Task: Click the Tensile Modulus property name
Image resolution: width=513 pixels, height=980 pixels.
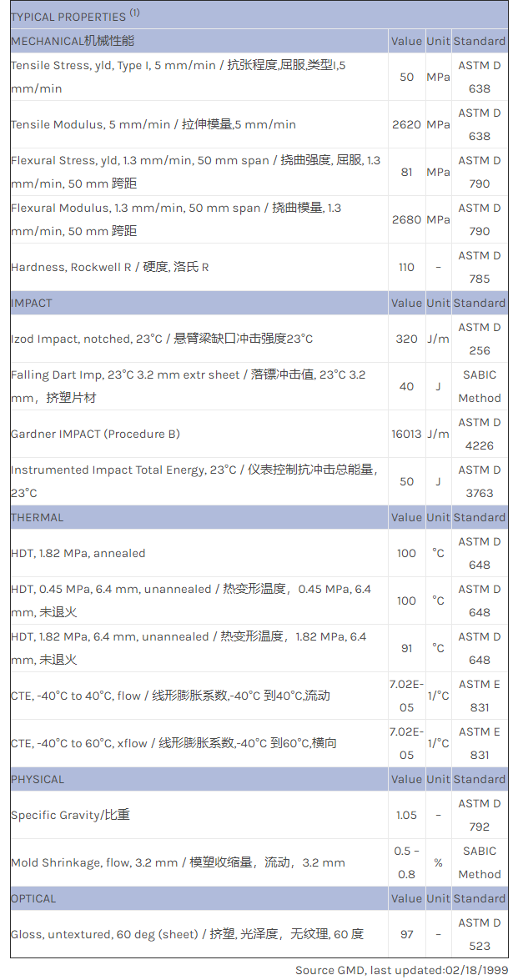Action: coord(153,124)
